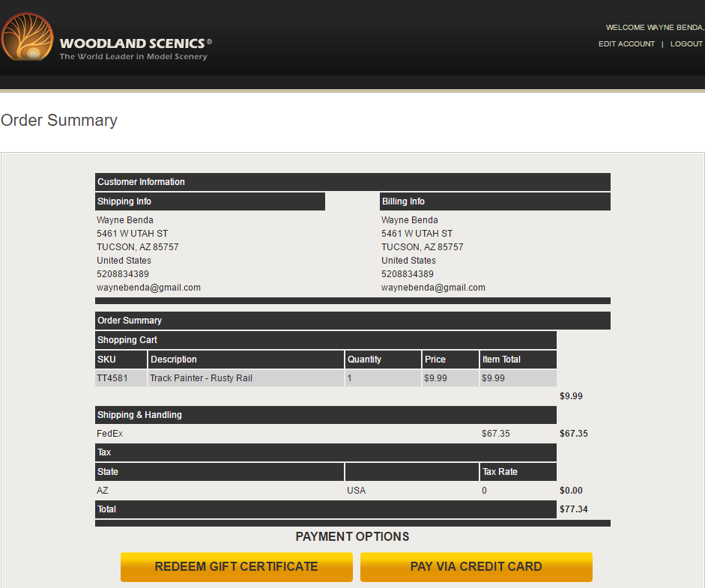Click the billing United States line
Viewport: 705px width, 588px height.
click(409, 260)
